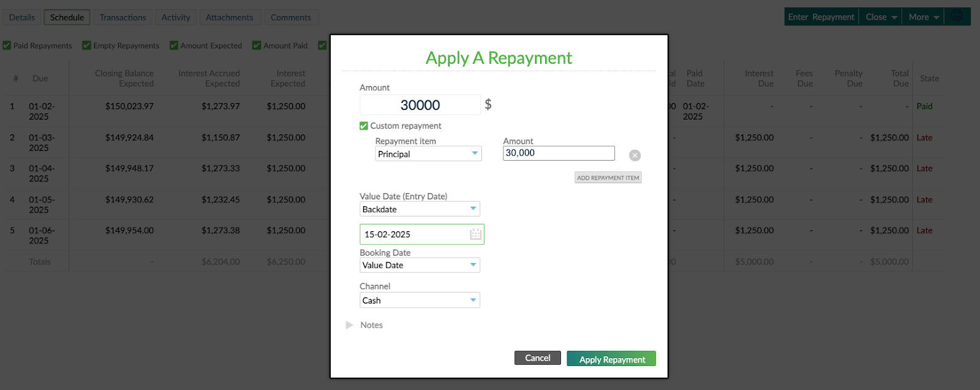Open the Channel Cash dropdown
The height and width of the screenshot is (390, 980).
[x=420, y=300]
